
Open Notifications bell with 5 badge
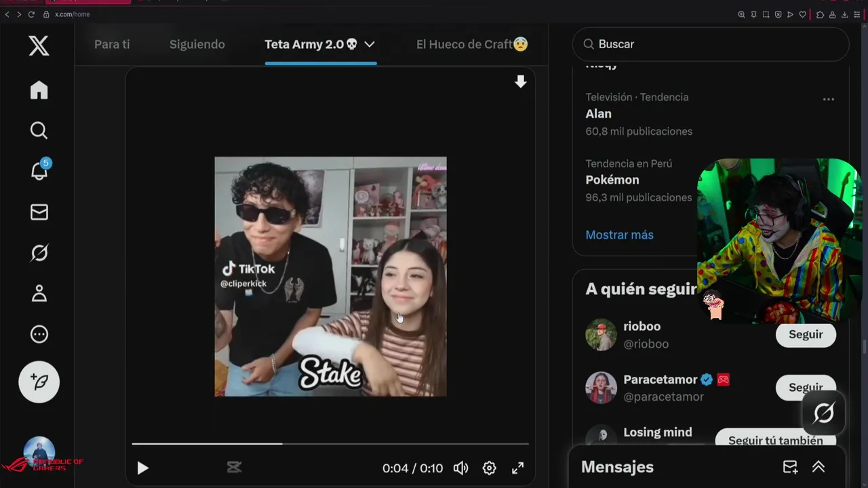pyautogui.click(x=39, y=170)
